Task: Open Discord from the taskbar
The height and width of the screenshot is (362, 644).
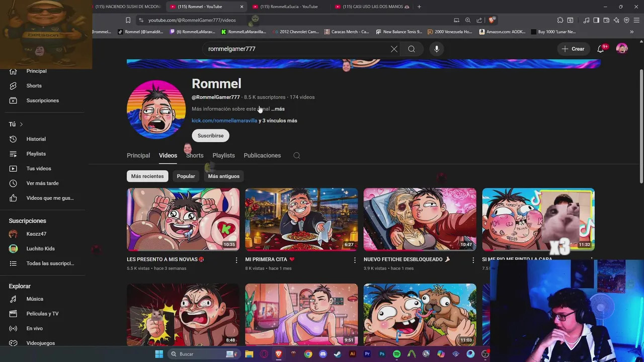Action: pyautogui.click(x=323, y=354)
